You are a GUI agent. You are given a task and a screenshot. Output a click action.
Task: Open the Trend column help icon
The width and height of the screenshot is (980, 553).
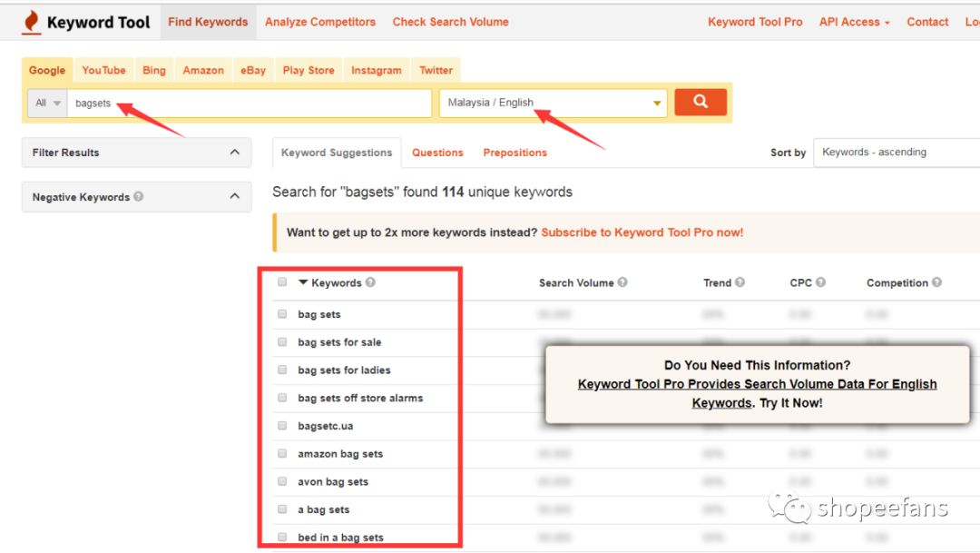point(740,282)
